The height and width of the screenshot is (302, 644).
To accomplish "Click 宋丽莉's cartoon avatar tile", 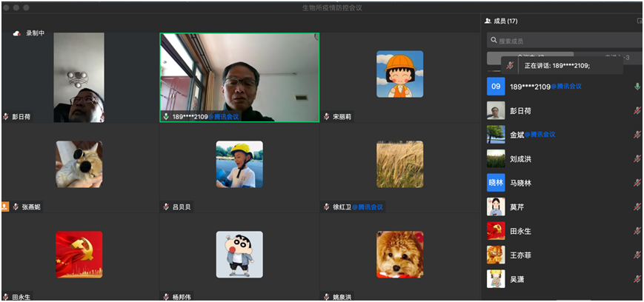I will 399,74.
